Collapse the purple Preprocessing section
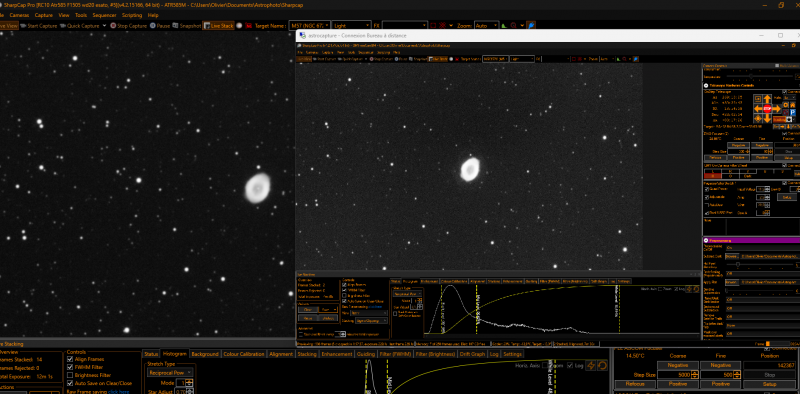This screenshot has width=800, height=394. point(706,240)
